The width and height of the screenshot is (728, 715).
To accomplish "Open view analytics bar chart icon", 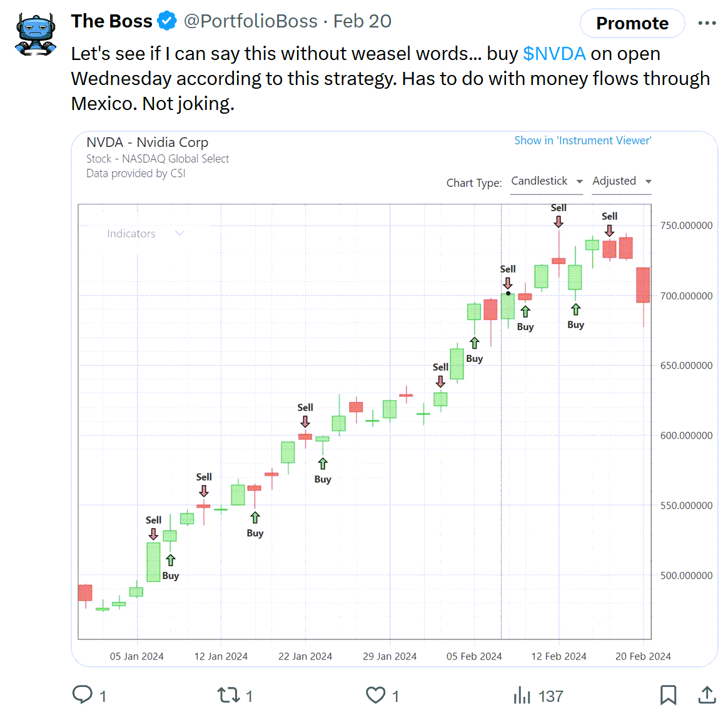I will click(x=522, y=695).
